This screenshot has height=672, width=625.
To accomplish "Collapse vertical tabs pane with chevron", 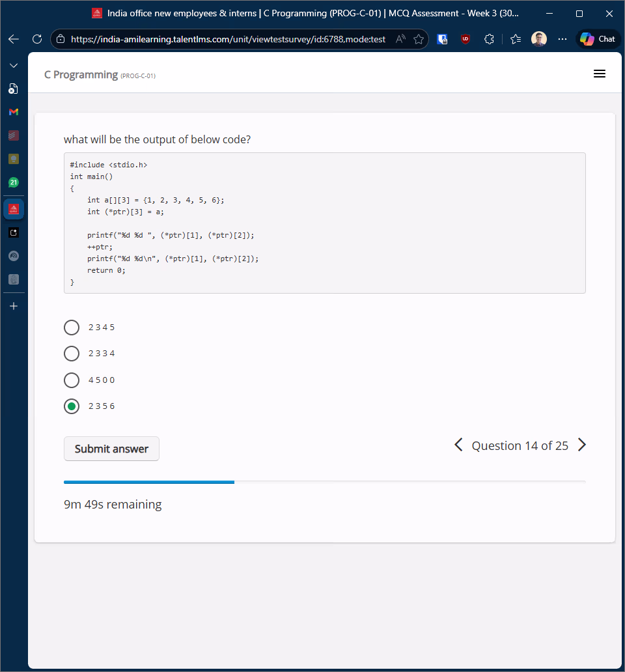I will point(14,66).
